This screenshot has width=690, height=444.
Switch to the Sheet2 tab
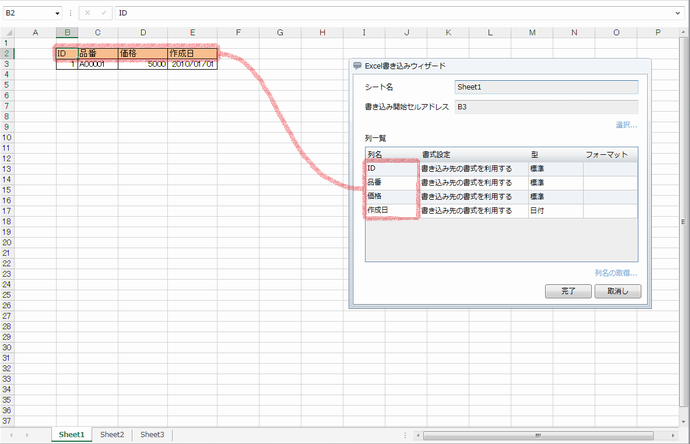112,435
